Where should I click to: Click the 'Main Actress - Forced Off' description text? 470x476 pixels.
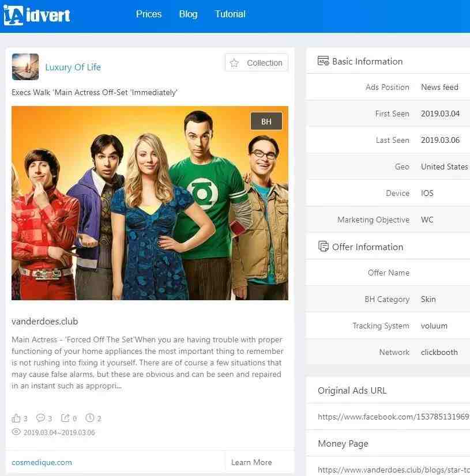tap(148, 362)
